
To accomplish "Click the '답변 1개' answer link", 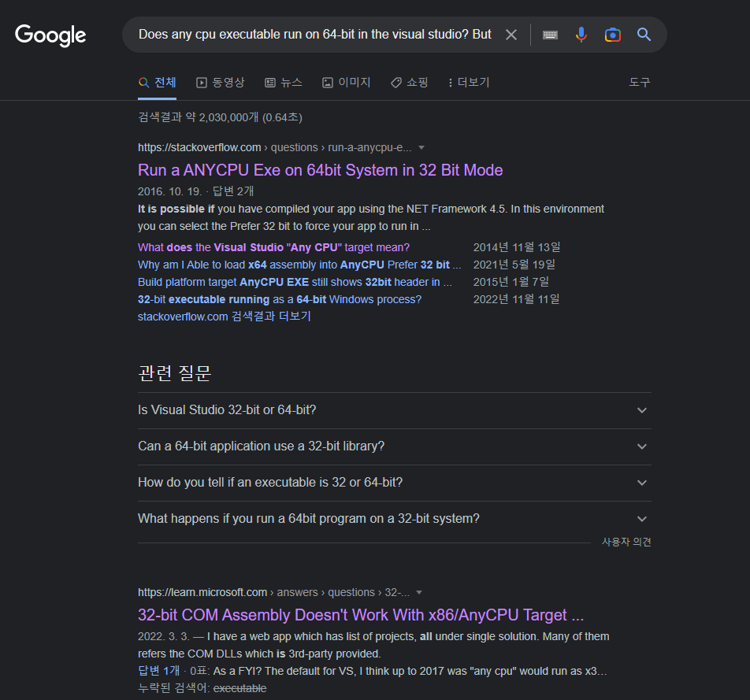I will point(159,671).
